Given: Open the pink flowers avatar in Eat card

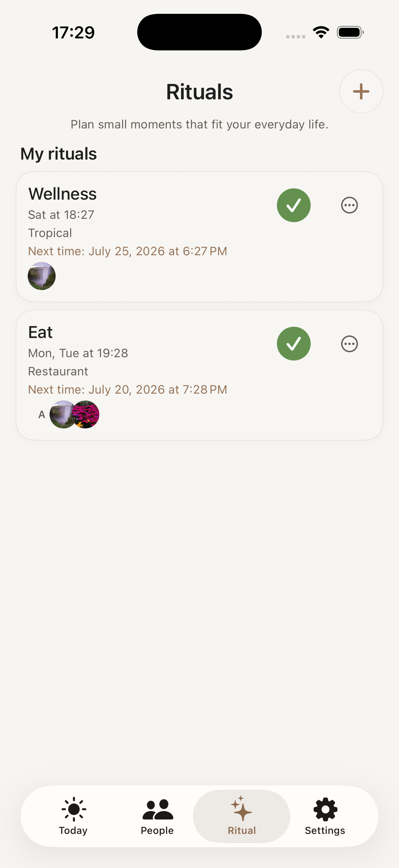Looking at the screenshot, I should coord(86,414).
